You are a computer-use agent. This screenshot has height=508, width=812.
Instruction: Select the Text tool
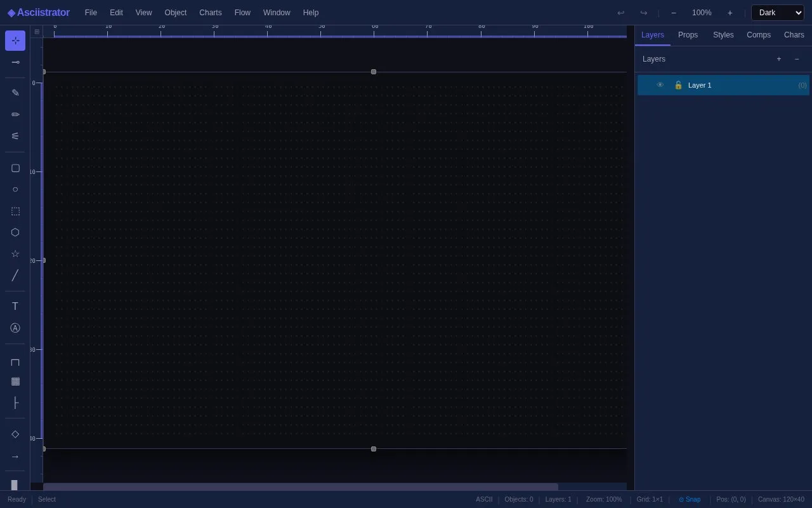pyautogui.click(x=15, y=306)
